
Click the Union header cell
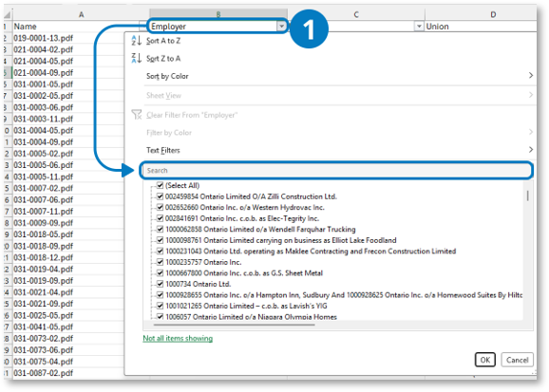[x=481, y=27]
